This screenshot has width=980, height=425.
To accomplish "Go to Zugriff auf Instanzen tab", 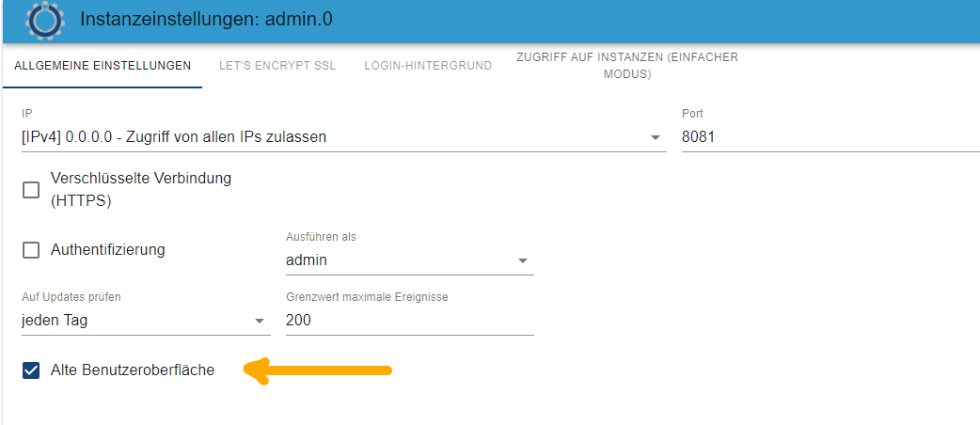I will [627, 66].
